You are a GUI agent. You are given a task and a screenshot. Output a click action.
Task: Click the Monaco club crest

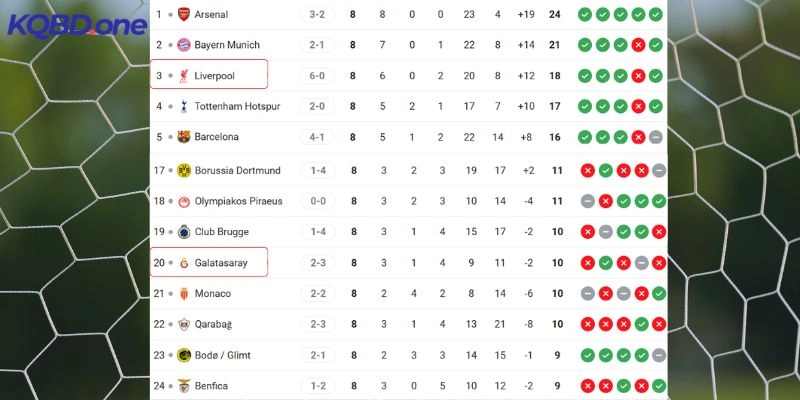point(183,294)
